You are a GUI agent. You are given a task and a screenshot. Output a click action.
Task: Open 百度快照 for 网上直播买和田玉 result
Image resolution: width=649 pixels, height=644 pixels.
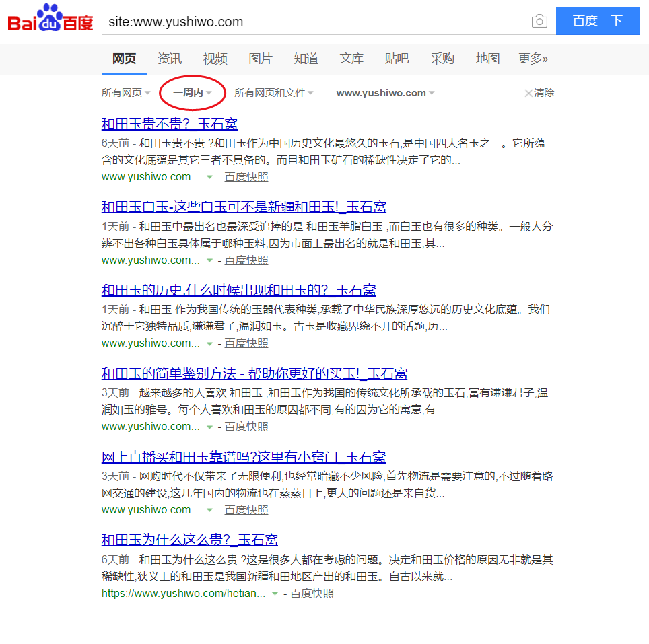pos(246,510)
